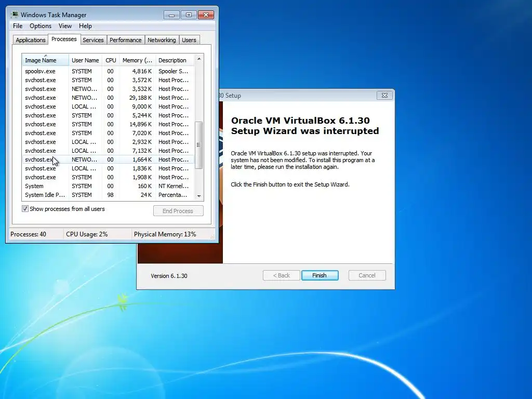
Task: Click scrollbar down arrow in process list
Action: [199, 196]
